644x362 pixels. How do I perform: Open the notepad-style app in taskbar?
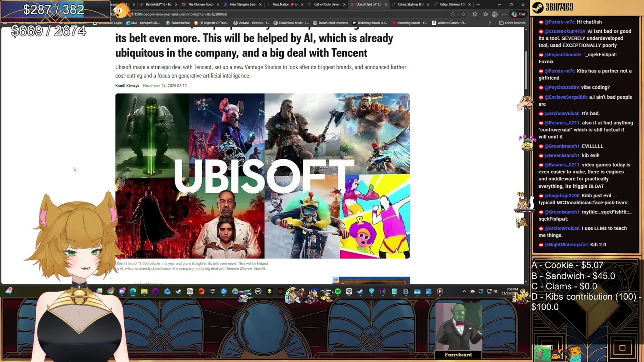click(x=394, y=291)
